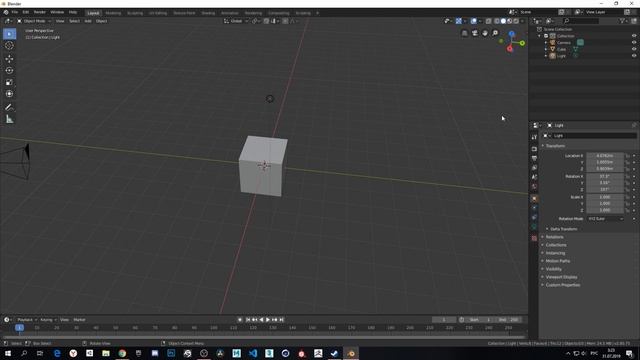Viewport: 640px width, 360px height.
Task: Toggle lock on Location X
Action: 628,156
